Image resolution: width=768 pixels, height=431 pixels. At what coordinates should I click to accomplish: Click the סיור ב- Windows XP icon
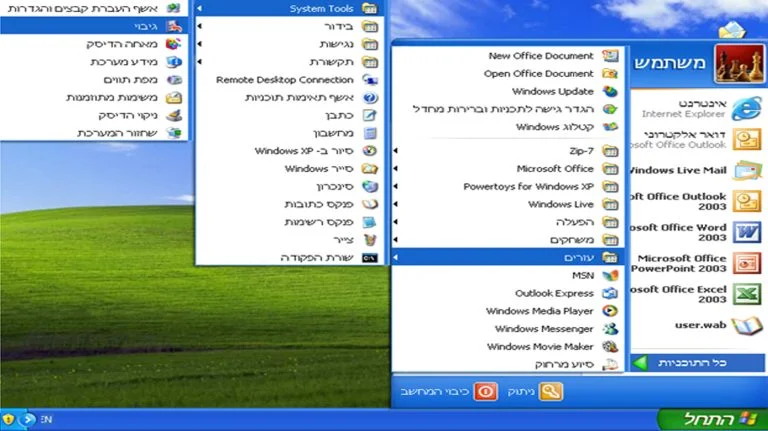point(370,151)
